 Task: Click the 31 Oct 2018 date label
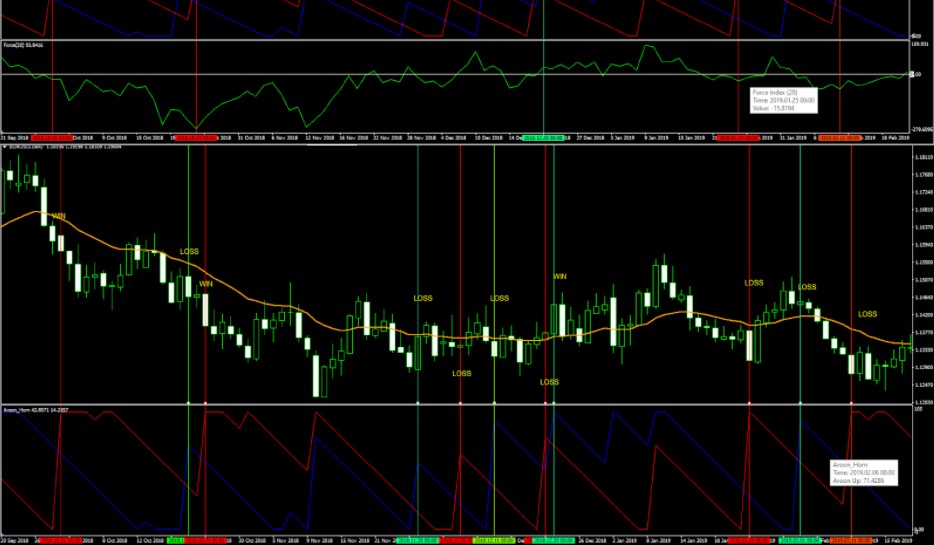(x=251, y=138)
